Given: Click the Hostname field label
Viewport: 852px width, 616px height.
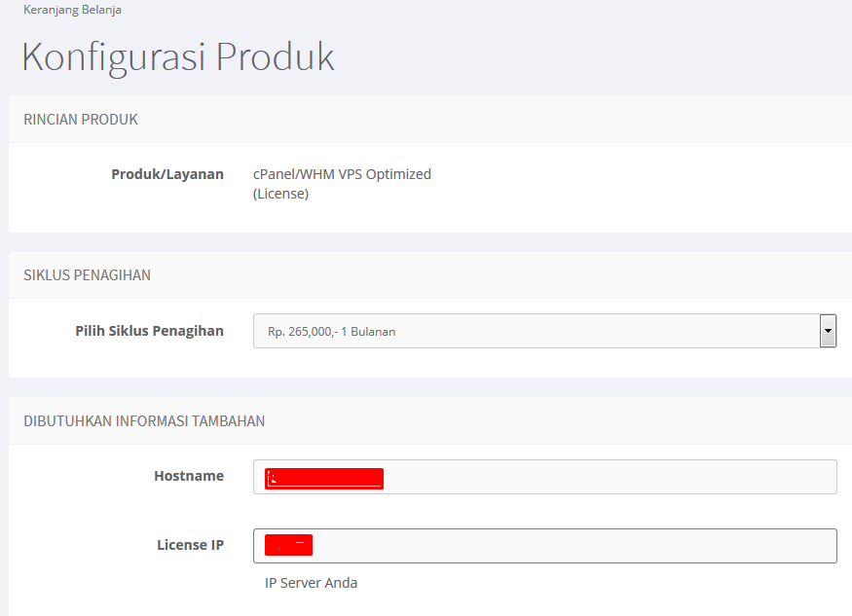Looking at the screenshot, I should pyautogui.click(x=189, y=476).
